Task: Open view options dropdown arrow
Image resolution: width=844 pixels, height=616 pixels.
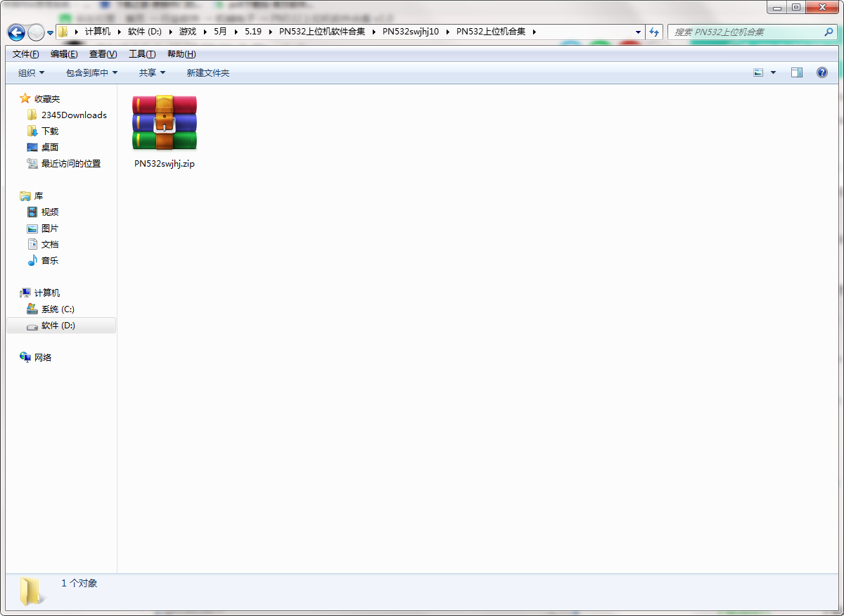Action: tap(773, 72)
